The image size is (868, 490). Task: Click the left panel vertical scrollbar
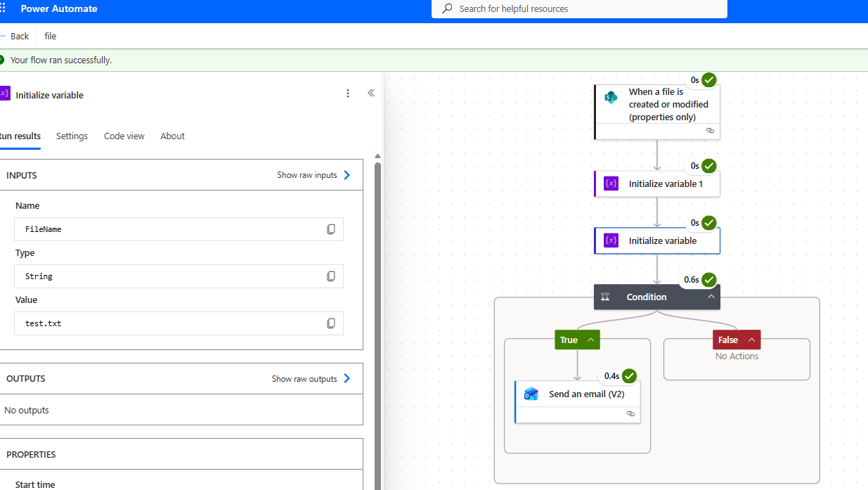(x=377, y=316)
